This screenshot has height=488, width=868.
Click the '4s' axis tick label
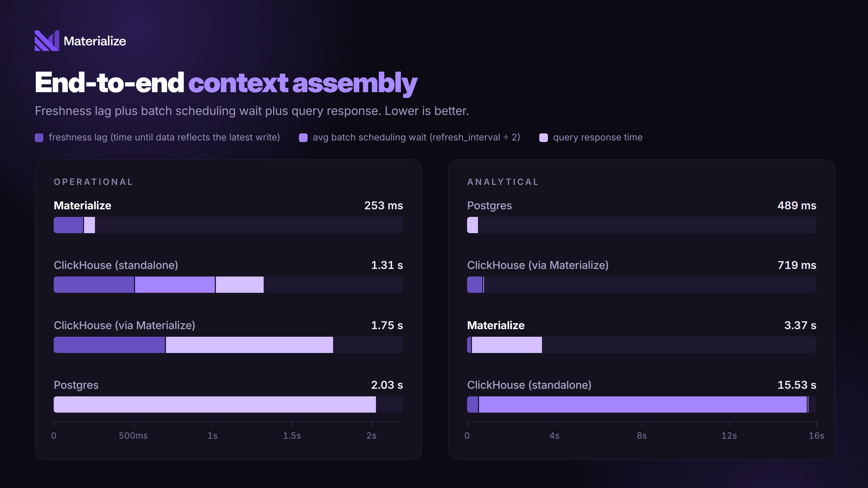point(554,436)
